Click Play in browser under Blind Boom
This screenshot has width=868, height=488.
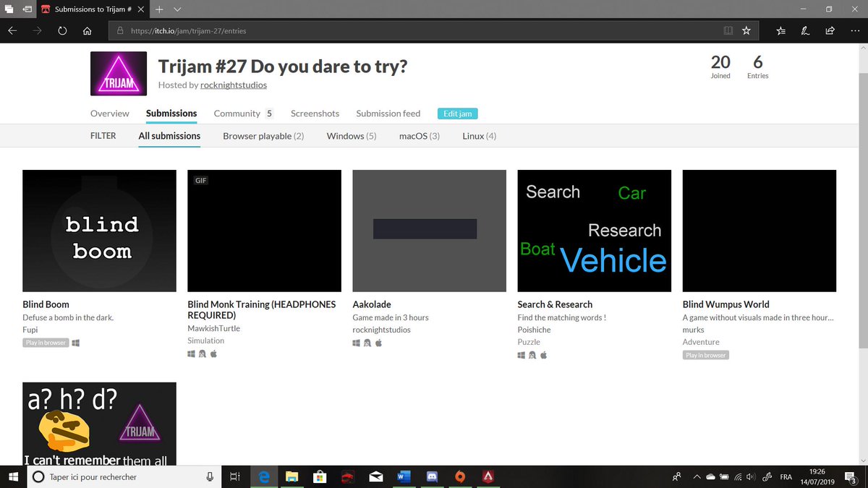(46, 343)
